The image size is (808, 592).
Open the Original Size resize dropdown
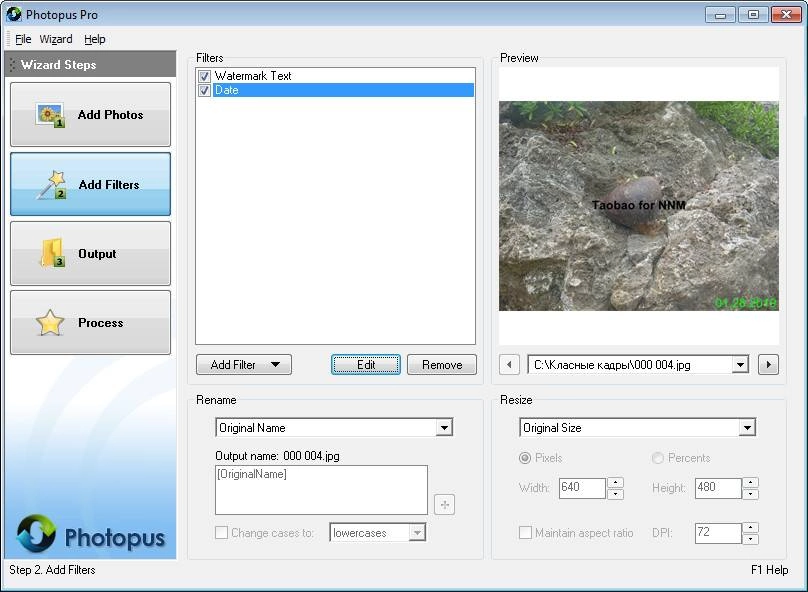point(747,428)
